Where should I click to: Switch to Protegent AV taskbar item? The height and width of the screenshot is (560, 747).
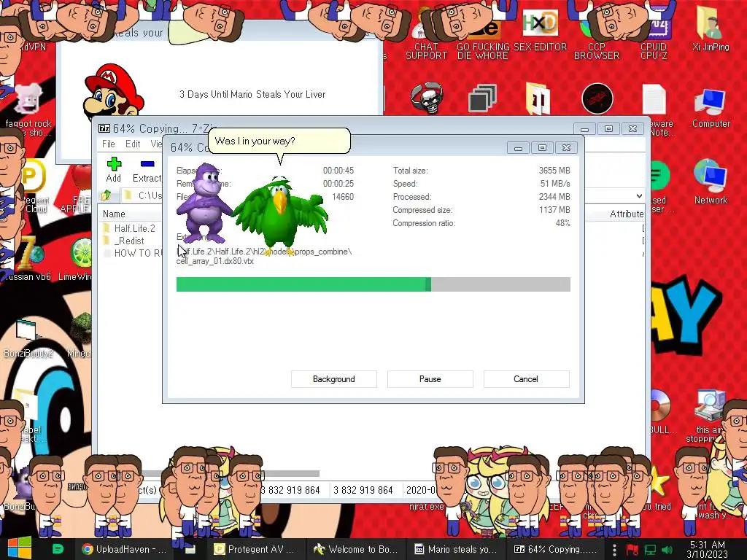[254, 549]
